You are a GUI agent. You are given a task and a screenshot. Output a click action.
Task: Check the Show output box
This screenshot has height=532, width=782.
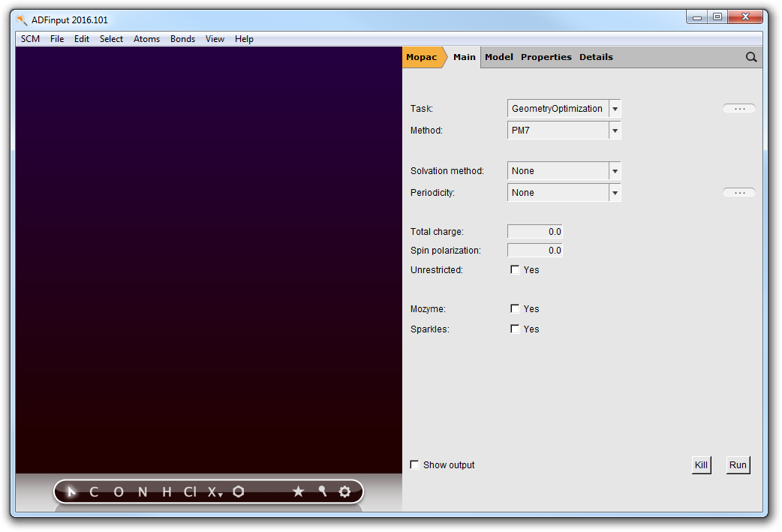[x=414, y=464]
